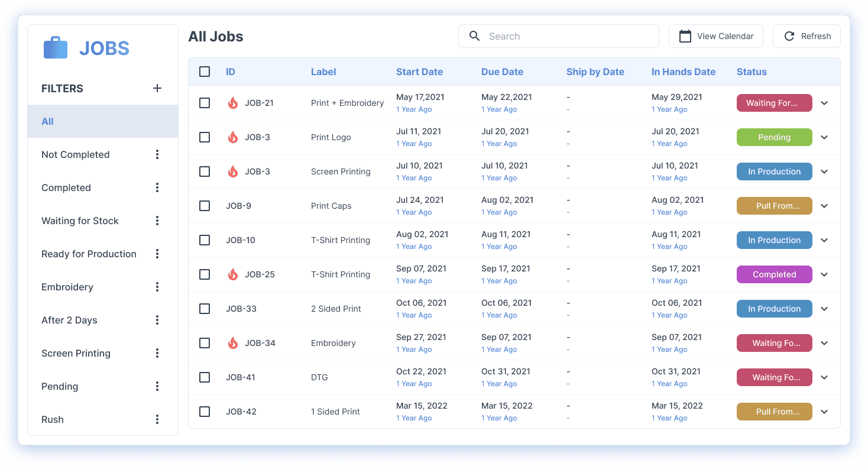
Task: Check the checkbox for JOB-9
Action: [205, 206]
